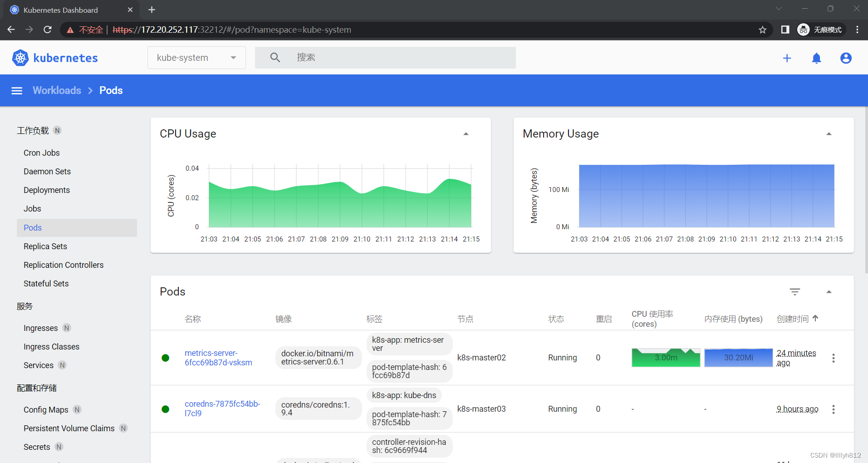Reload the browser page
This screenshot has height=463, width=868.
48,30
